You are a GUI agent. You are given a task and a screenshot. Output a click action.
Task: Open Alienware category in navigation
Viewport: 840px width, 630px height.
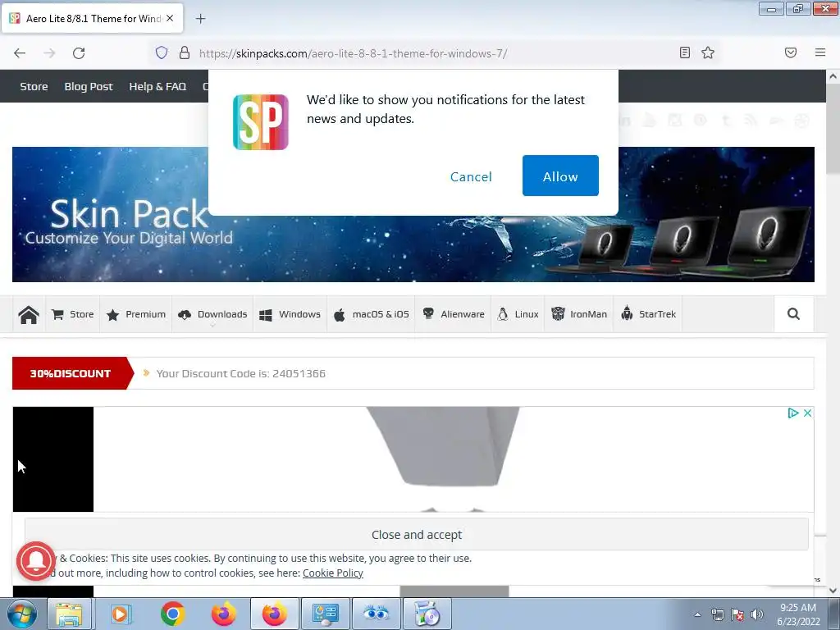coord(453,314)
